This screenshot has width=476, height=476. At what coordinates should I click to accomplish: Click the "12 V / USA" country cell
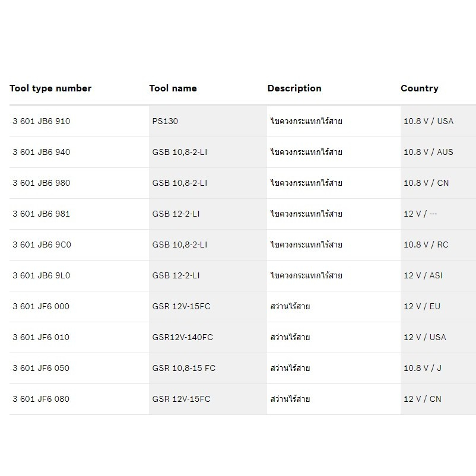[x=425, y=337]
